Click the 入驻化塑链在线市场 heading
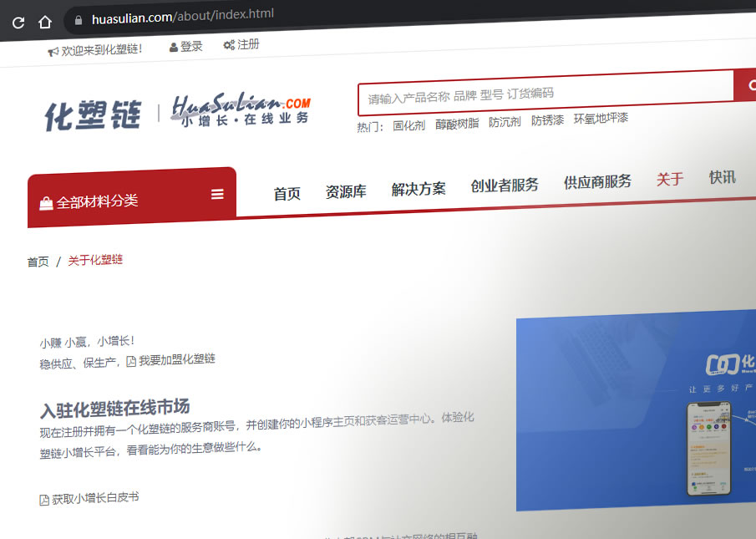This screenshot has width=756, height=539. pos(114,409)
